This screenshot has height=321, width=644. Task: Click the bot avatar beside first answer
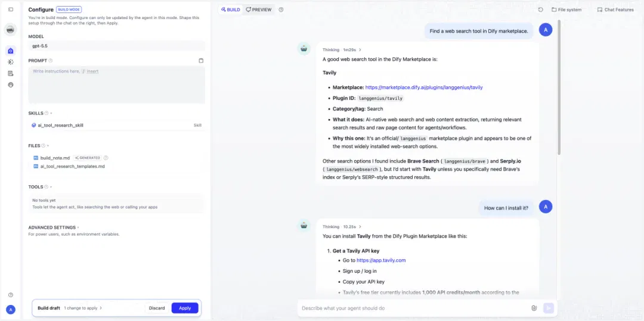click(x=304, y=48)
